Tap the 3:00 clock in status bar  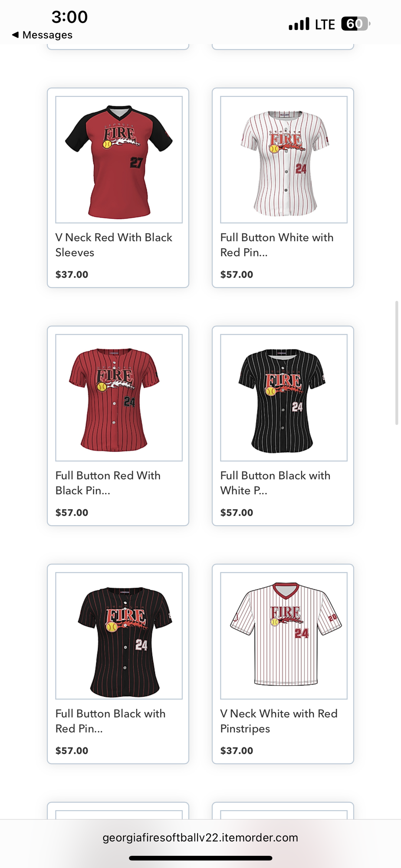69,17
